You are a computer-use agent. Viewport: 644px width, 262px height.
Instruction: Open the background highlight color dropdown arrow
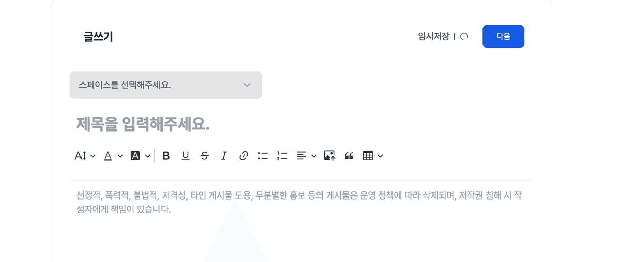point(148,156)
